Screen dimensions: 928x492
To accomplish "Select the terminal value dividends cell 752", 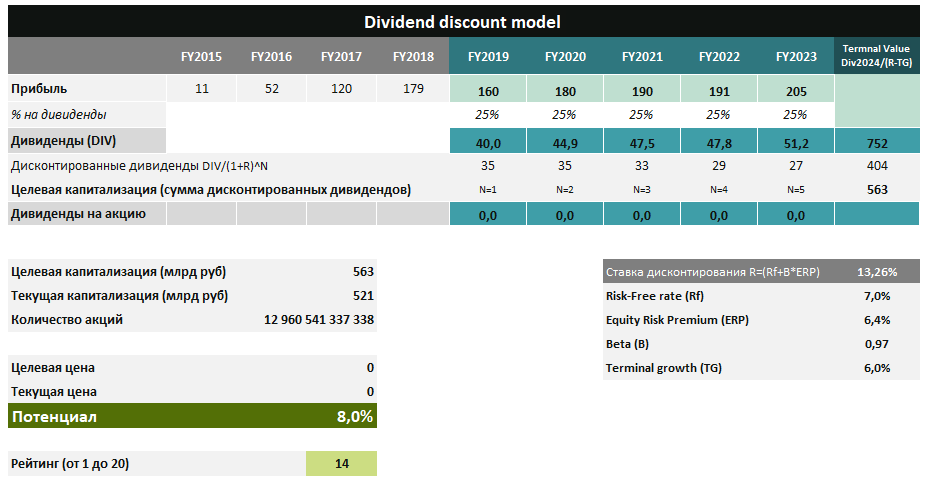I will 876,142.
